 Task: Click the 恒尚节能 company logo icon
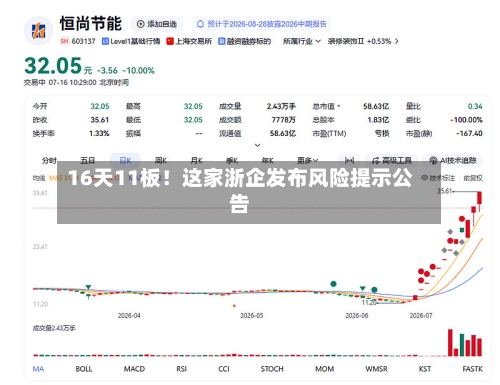(x=39, y=30)
